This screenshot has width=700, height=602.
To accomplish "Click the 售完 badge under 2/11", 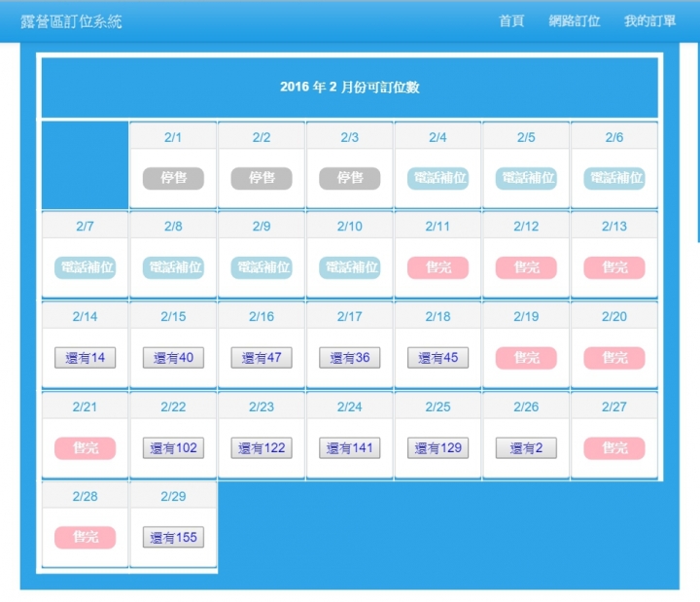I will [437, 267].
